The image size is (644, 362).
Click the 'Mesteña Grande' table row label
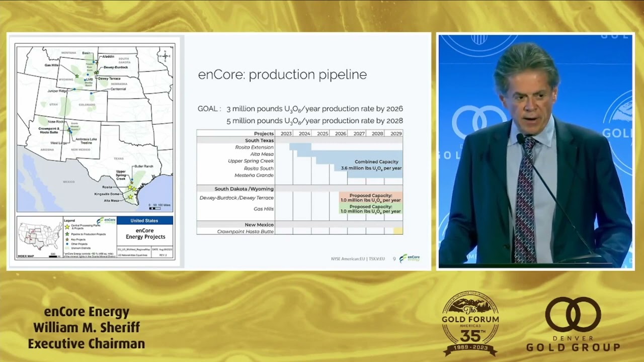pos(254,175)
